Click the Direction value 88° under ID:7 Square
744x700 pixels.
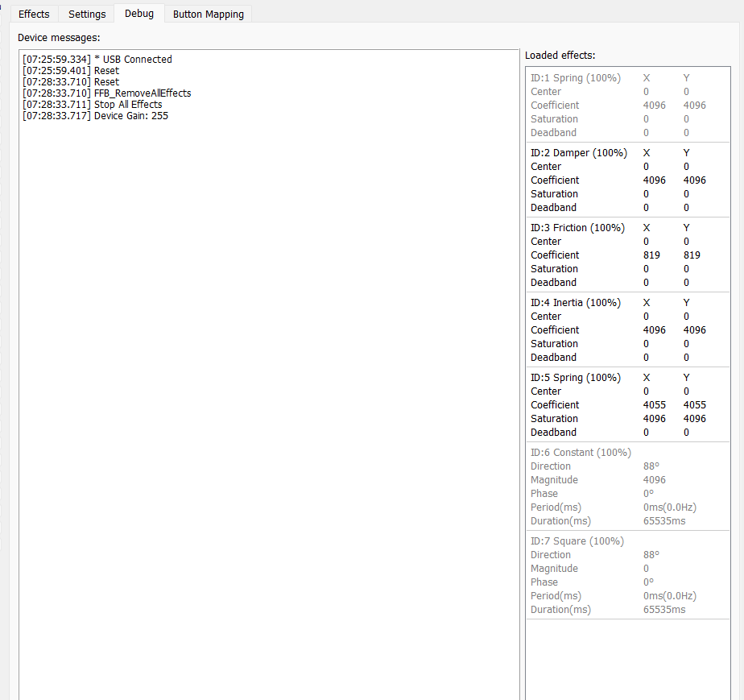click(651, 555)
